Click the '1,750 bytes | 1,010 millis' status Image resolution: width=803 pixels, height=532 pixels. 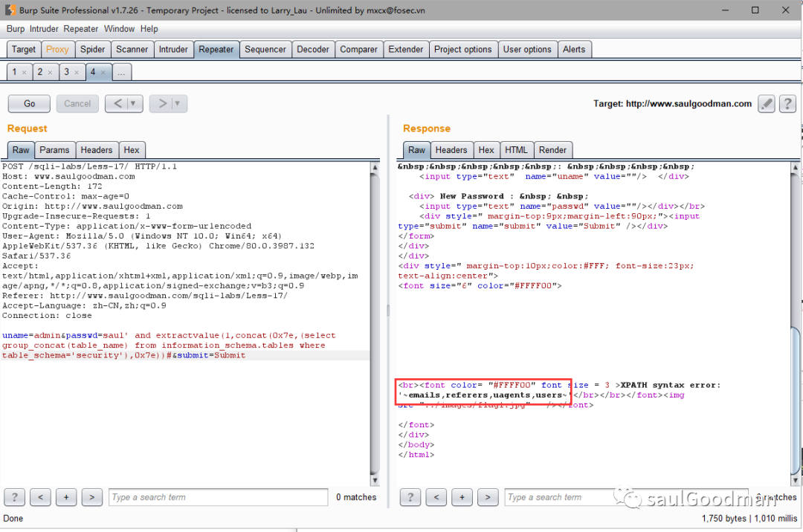(749, 518)
